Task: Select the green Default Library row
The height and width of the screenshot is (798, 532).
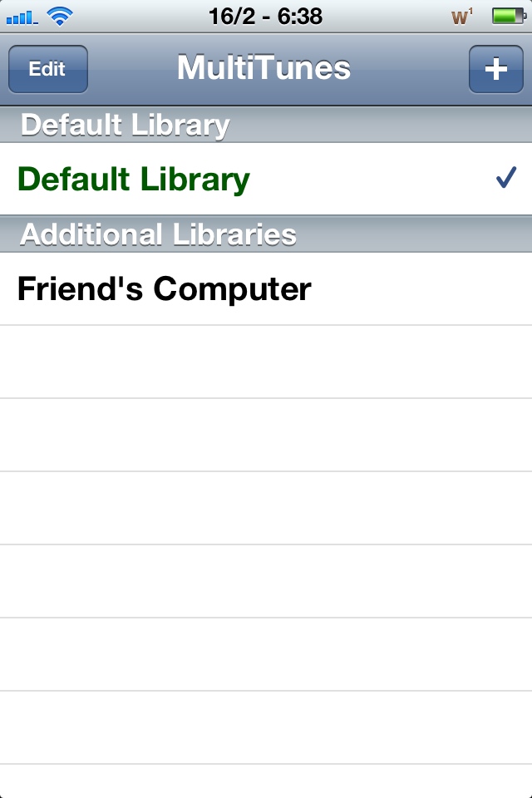Action: [x=266, y=179]
